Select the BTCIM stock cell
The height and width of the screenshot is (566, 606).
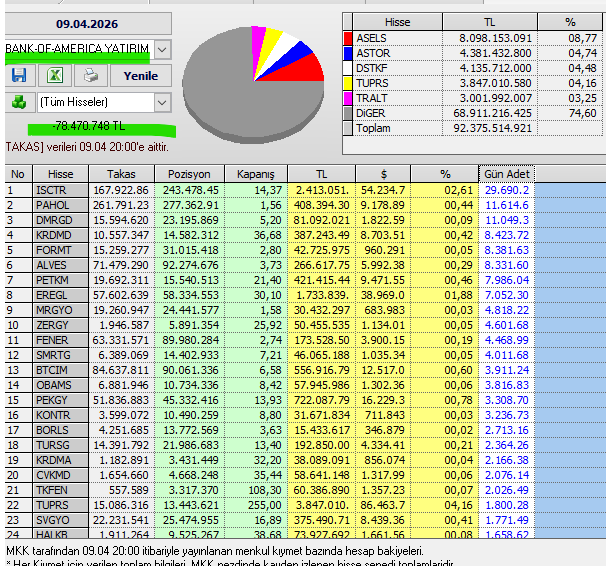coord(61,371)
